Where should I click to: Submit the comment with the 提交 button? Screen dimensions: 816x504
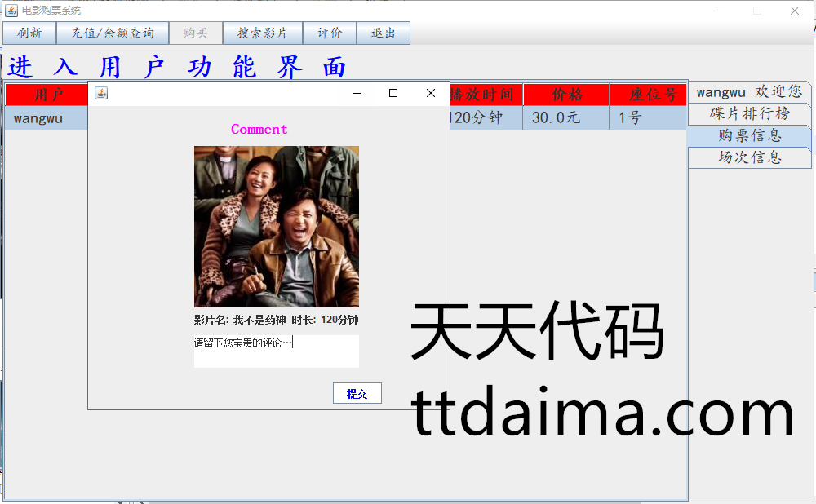(x=357, y=394)
